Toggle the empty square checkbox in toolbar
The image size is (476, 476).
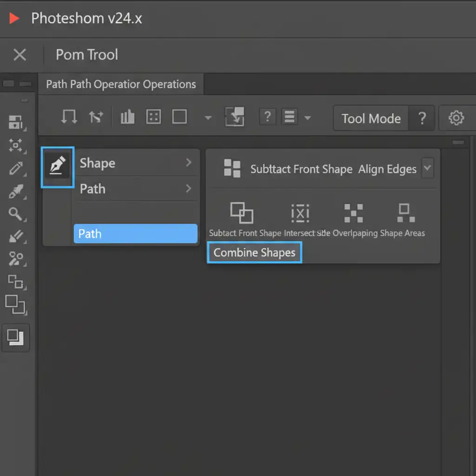(x=179, y=117)
